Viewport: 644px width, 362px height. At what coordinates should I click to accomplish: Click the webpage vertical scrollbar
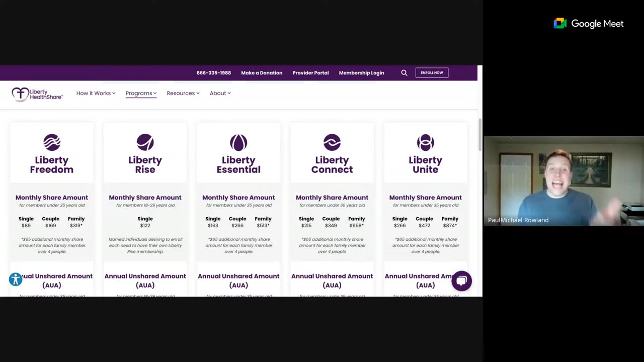click(x=480, y=135)
